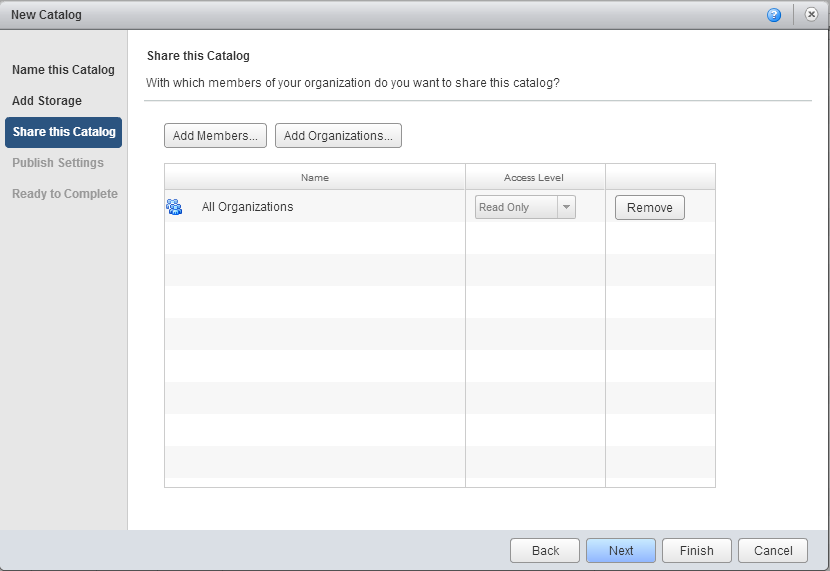Image resolution: width=830 pixels, height=571 pixels.
Task: Click the All Organizations group icon
Action: [174, 207]
